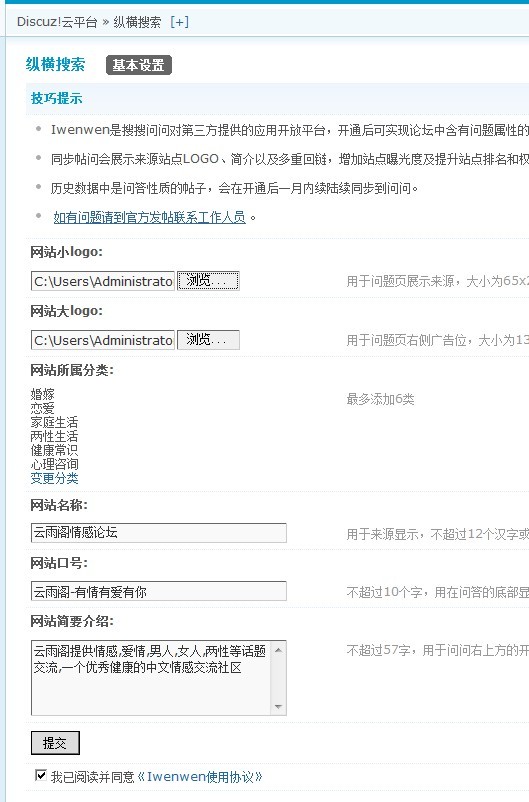Click the 技巧提示 section header
The width and height of the screenshot is (529, 802).
pyautogui.click(x=56, y=98)
